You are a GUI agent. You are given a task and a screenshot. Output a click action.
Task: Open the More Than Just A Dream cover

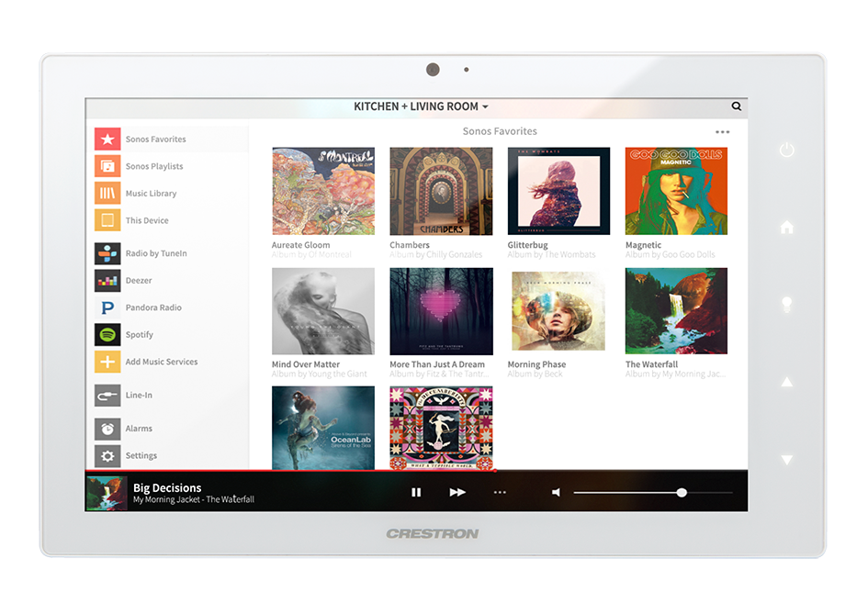441,311
